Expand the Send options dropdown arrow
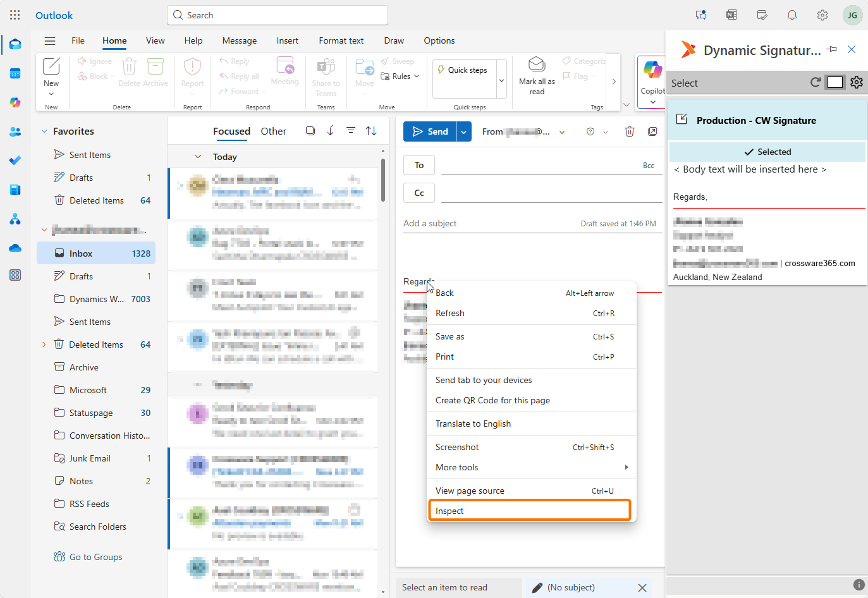 click(463, 131)
